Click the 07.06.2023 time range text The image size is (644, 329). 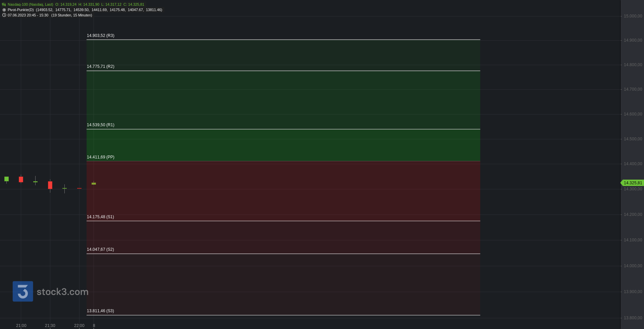[x=28, y=15]
